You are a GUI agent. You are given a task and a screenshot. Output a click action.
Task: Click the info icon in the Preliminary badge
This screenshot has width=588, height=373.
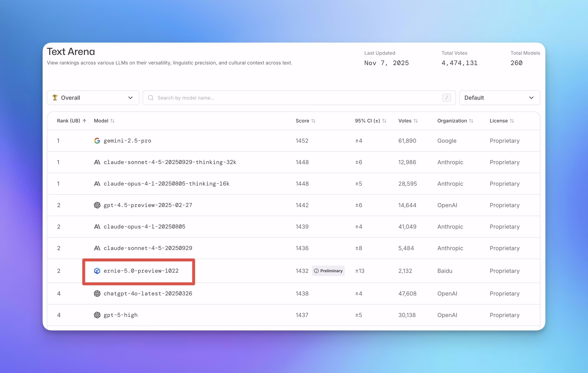point(316,271)
